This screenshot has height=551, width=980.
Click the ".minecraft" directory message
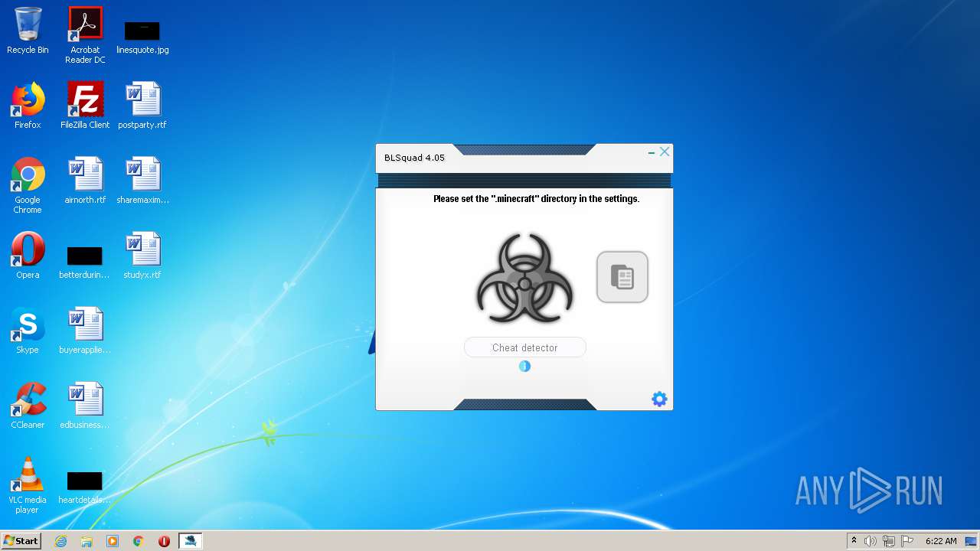[536, 199]
